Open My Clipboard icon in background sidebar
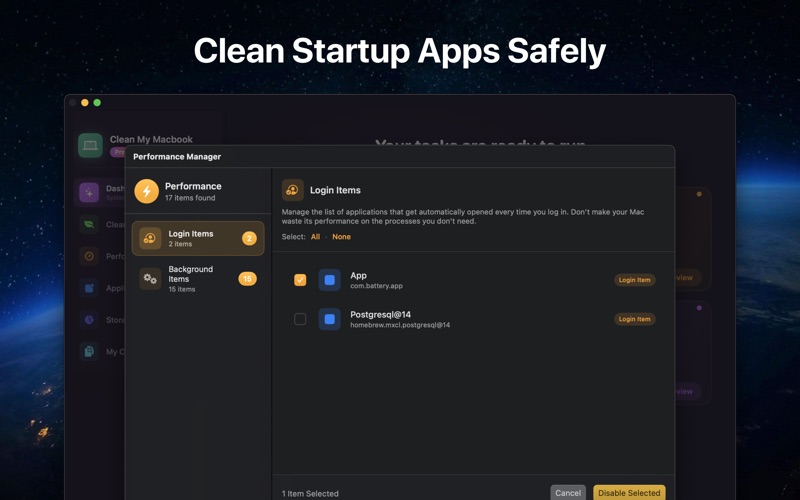This screenshot has height=500, width=800. click(x=89, y=352)
